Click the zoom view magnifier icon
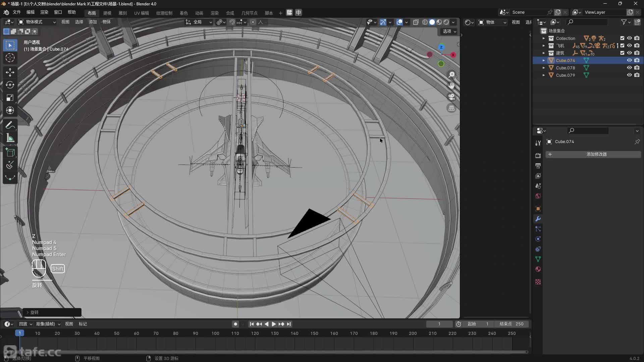The height and width of the screenshot is (362, 644). pos(451,74)
